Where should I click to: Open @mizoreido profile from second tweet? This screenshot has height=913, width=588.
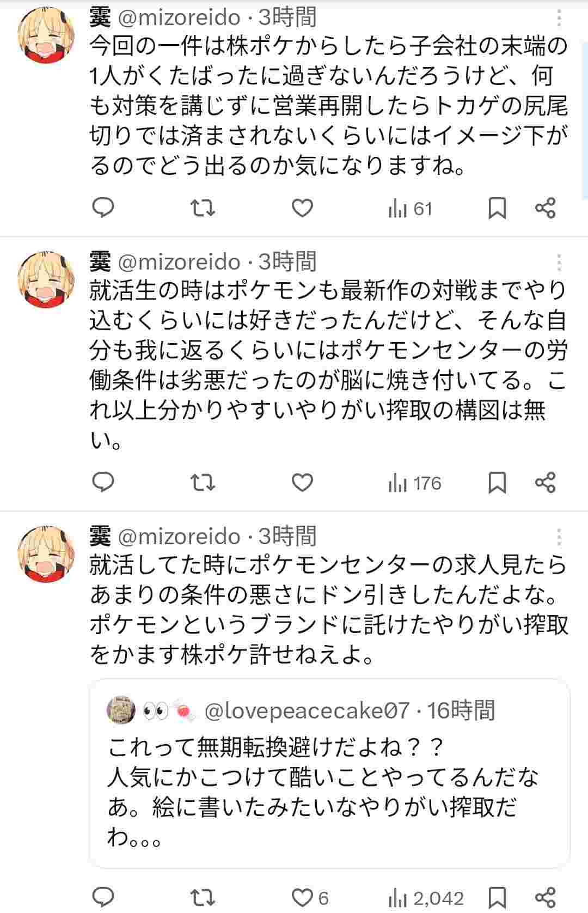tap(179, 263)
